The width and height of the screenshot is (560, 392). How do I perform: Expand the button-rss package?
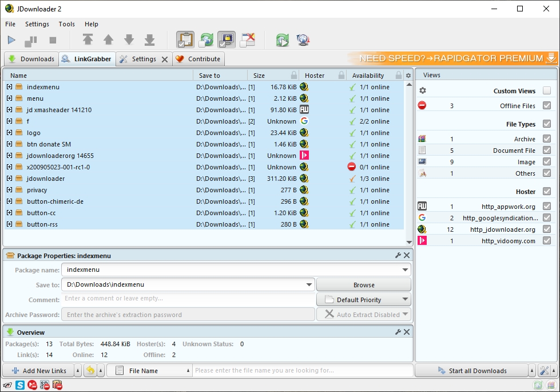pyautogui.click(x=9, y=224)
